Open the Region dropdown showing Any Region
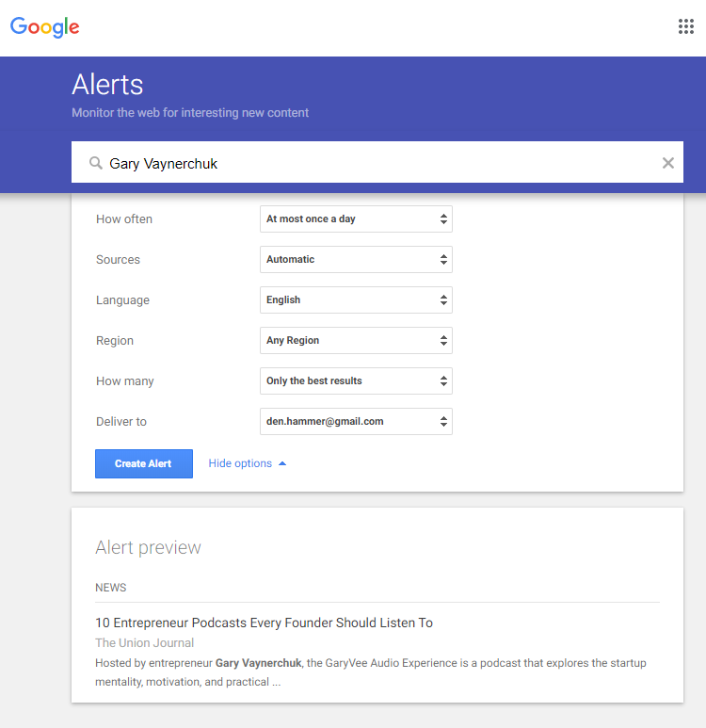 coord(356,340)
